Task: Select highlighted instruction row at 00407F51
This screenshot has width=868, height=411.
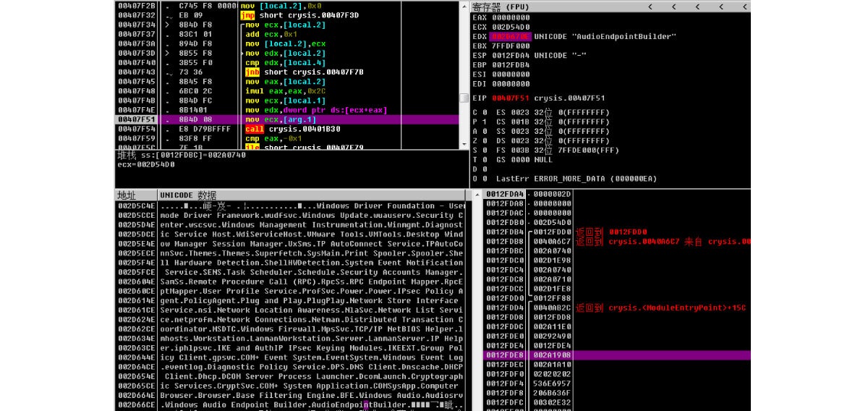Action: [288, 119]
